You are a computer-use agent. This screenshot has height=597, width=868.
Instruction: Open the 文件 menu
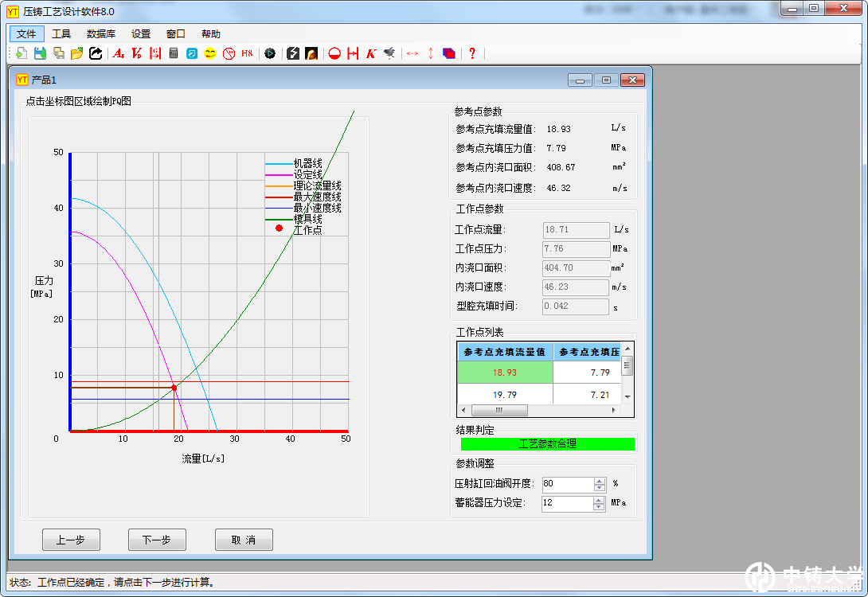tap(27, 34)
